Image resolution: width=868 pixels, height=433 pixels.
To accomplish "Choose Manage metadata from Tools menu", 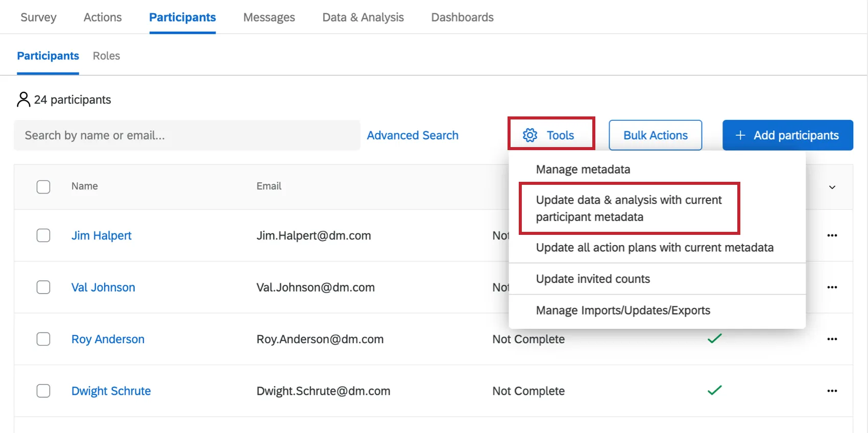I will pos(583,170).
